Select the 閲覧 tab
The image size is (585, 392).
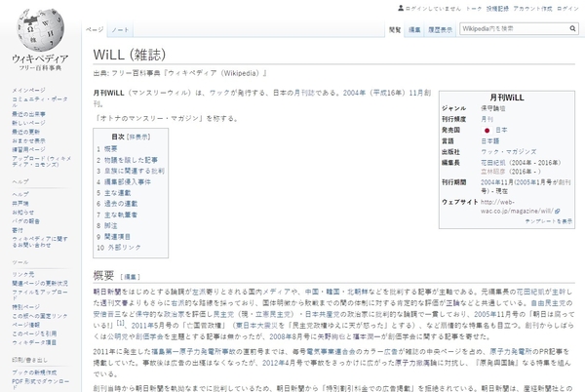(395, 30)
